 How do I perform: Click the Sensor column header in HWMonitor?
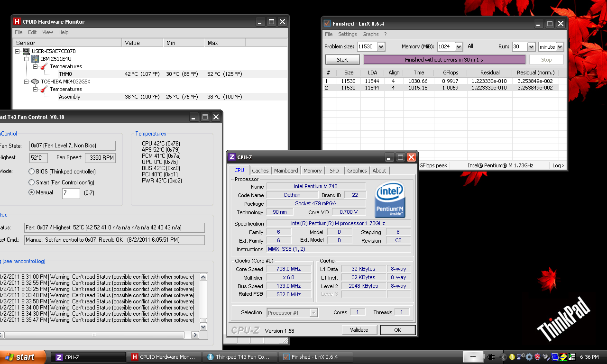[x=67, y=43]
